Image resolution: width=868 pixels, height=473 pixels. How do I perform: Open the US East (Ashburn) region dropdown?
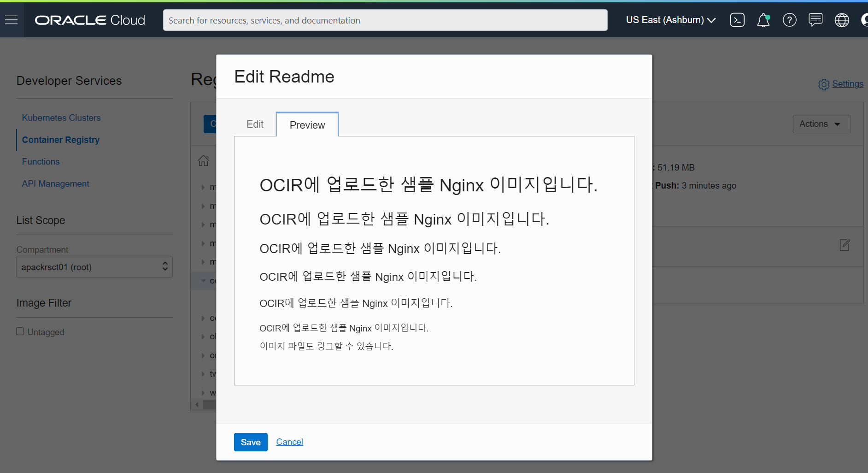point(671,20)
